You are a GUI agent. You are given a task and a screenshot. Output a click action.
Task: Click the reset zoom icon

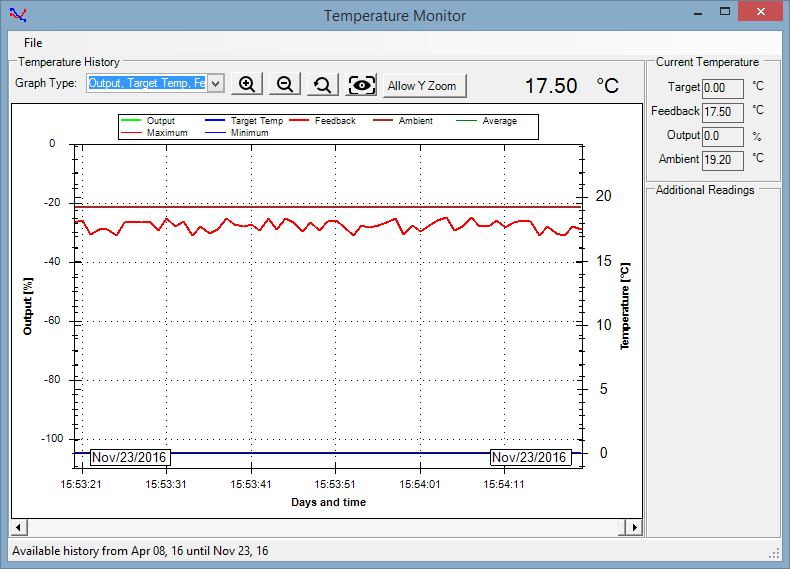click(x=322, y=84)
